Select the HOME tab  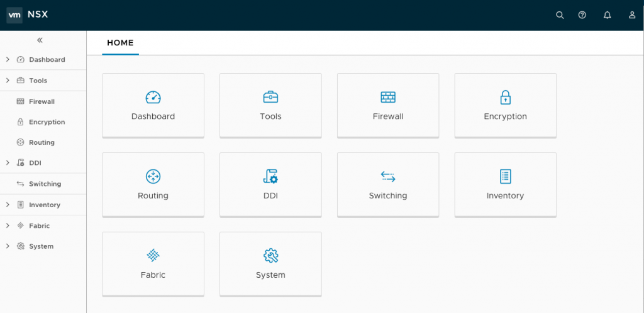pyautogui.click(x=120, y=43)
